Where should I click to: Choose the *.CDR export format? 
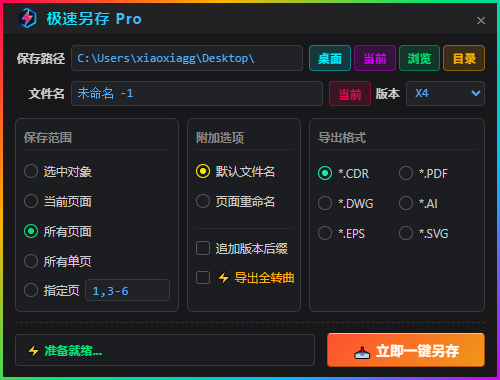pos(325,173)
